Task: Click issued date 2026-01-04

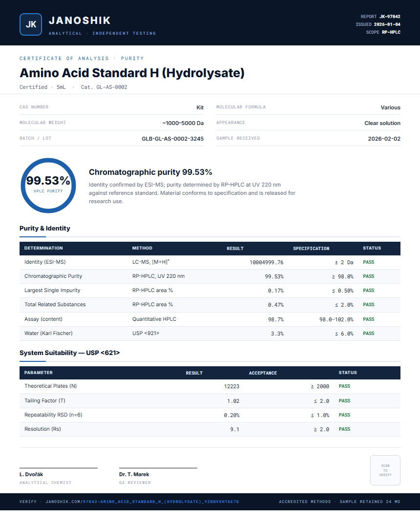Action: (x=387, y=24)
